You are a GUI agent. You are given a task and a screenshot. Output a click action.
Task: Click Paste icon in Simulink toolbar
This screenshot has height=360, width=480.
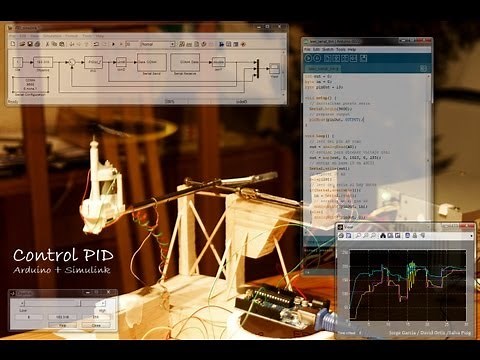[62, 44]
